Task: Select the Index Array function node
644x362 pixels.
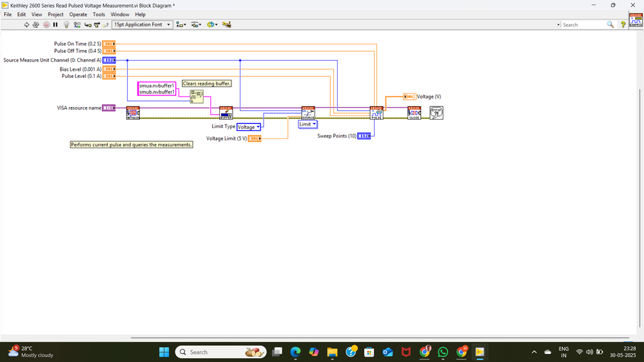Action: 197,97
